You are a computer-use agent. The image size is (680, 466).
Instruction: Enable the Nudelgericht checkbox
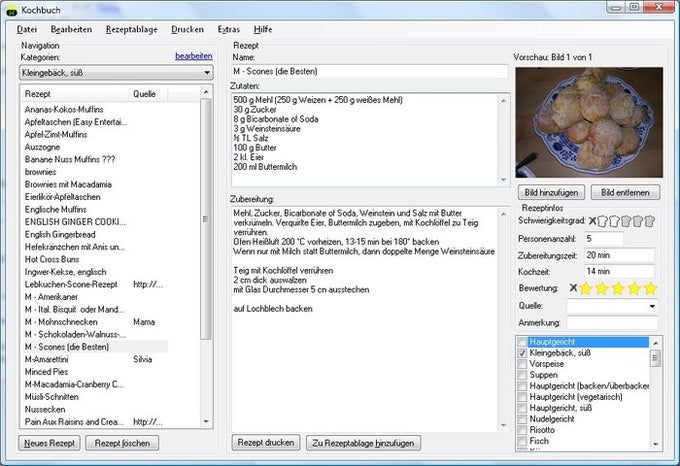[522, 419]
